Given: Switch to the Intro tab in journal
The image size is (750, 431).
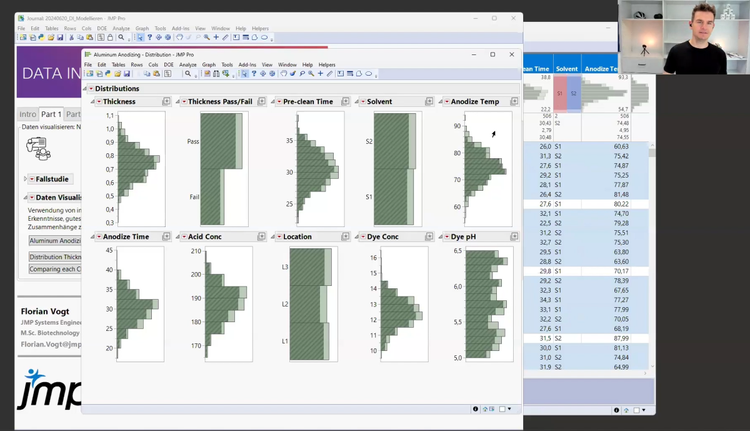Looking at the screenshot, I should (28, 114).
